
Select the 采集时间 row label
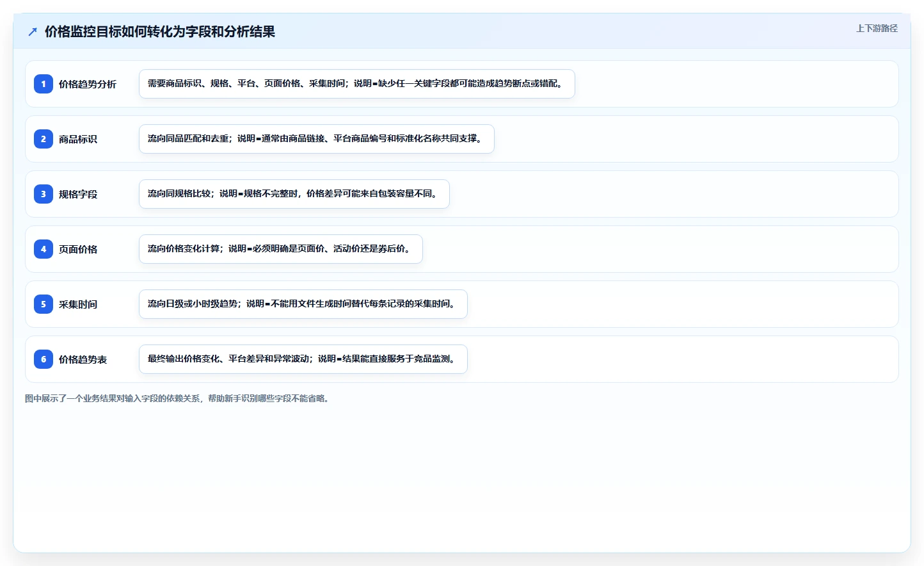(x=78, y=304)
